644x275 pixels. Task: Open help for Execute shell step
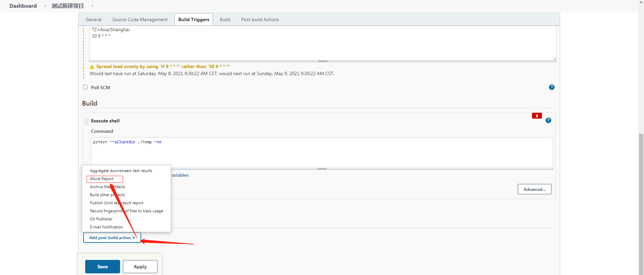click(548, 120)
